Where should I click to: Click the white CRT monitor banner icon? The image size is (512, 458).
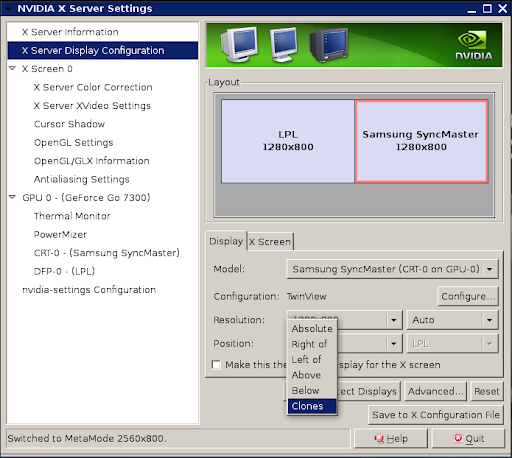(x=239, y=45)
